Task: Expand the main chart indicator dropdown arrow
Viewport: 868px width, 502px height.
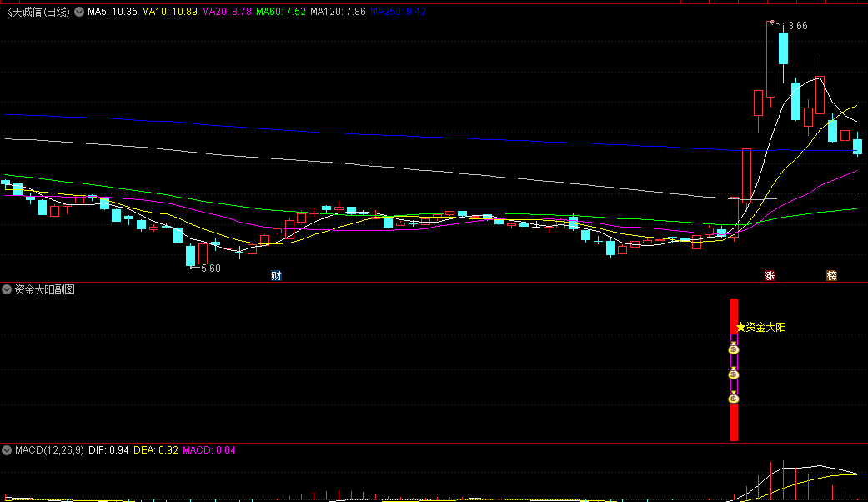Action: coord(79,12)
